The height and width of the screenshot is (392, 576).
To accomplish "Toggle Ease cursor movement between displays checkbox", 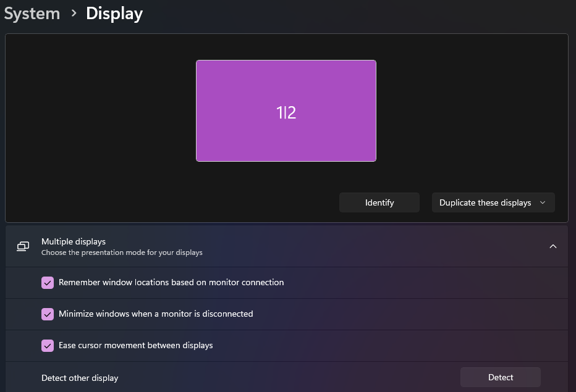I will click(x=48, y=346).
